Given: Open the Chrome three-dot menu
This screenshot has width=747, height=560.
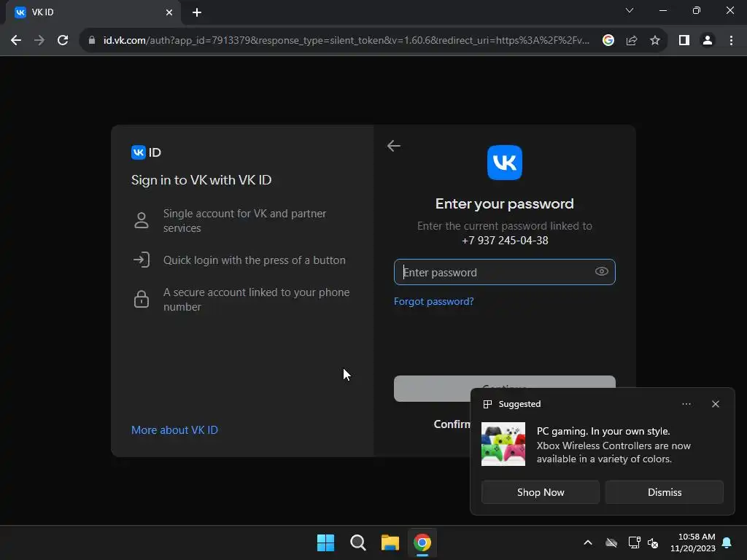Looking at the screenshot, I should (x=731, y=41).
